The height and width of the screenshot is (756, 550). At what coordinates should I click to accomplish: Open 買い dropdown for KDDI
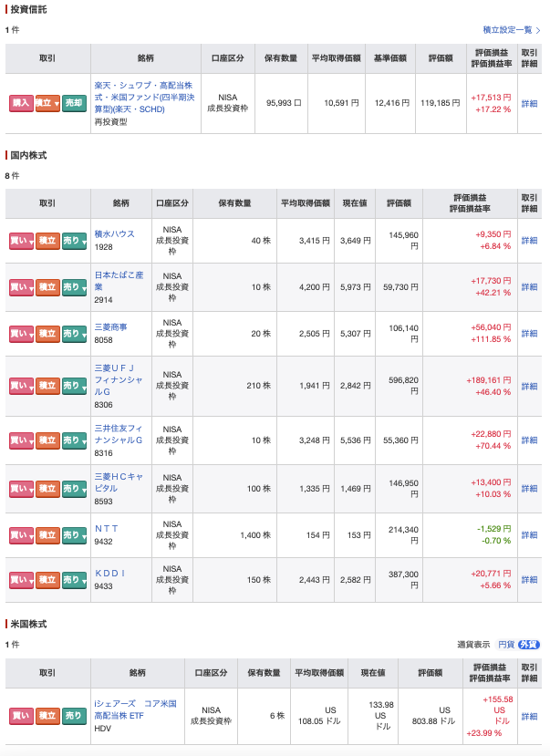(21, 580)
